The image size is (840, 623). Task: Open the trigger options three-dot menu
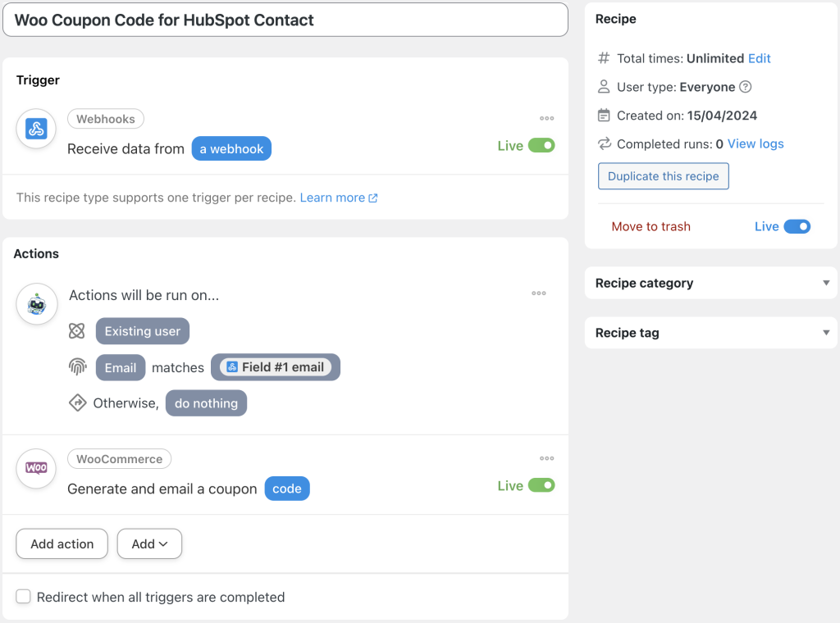pyautogui.click(x=546, y=118)
